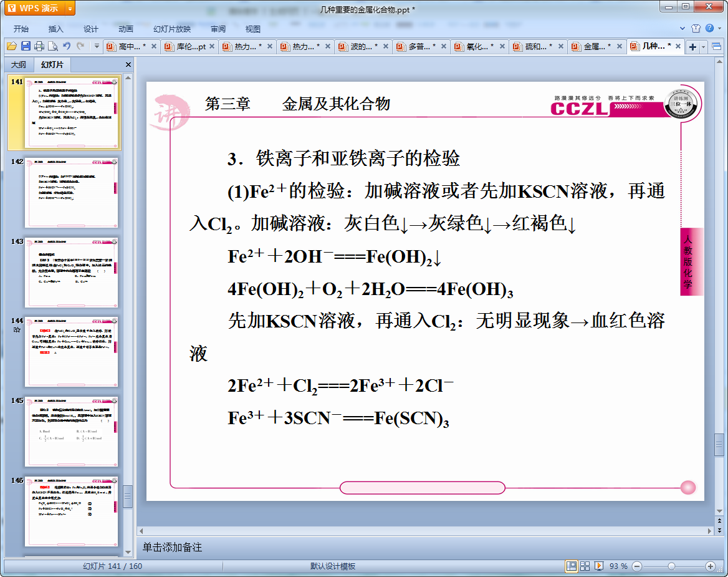Viewport: 728px width, 577px height.
Task: Zoom out with the minus button
Action: 637,566
